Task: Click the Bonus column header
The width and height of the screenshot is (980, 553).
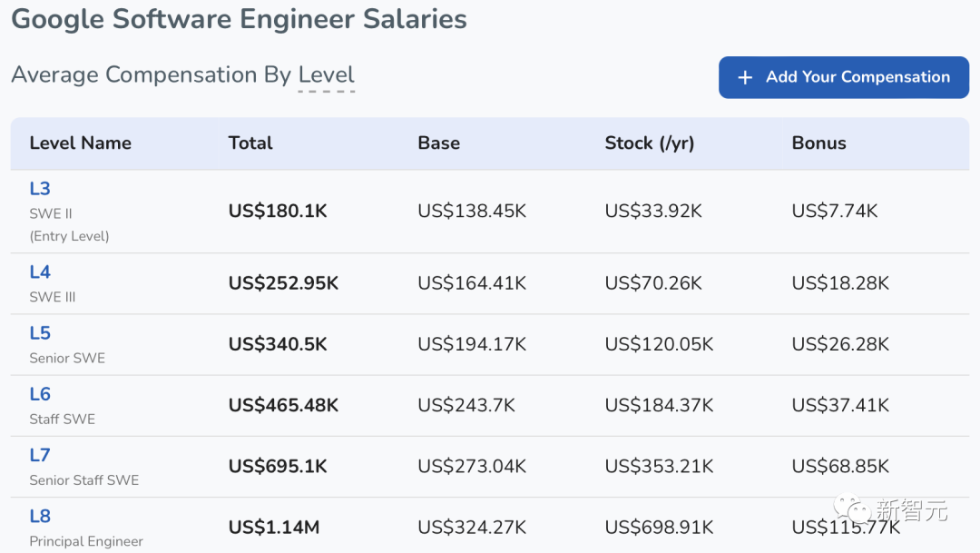Action: click(818, 143)
